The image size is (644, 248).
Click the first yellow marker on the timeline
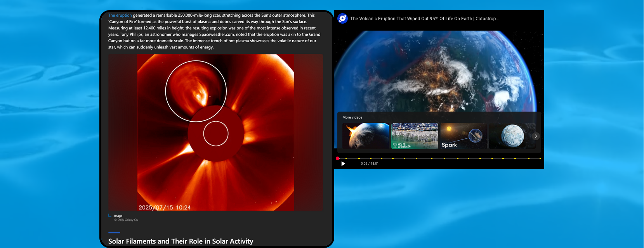tap(347, 158)
